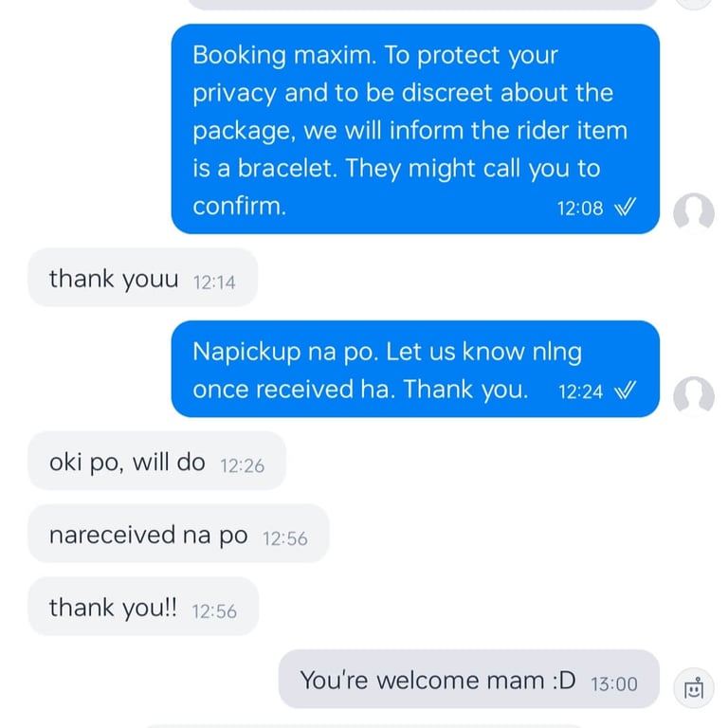The width and height of the screenshot is (728, 728).
Task: Tap the 12:14 timestamp
Action: pyautogui.click(x=214, y=282)
